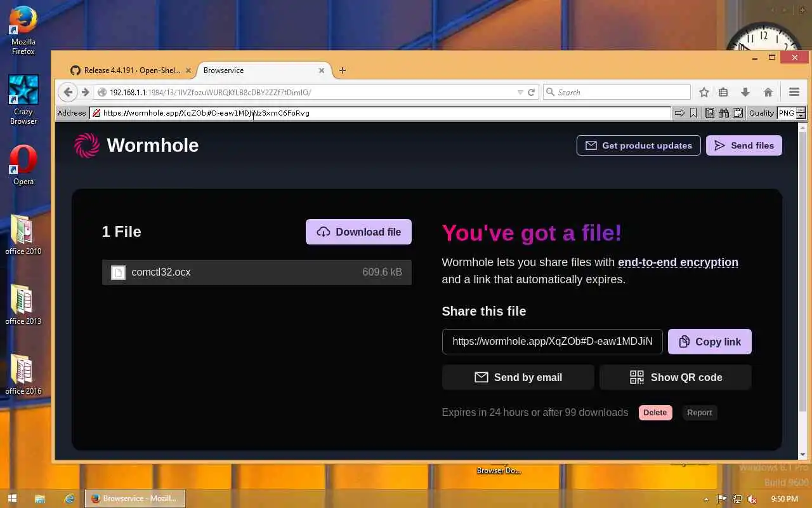Show bookmarks list icon
Screen dimensions: 812x508
[723, 92]
